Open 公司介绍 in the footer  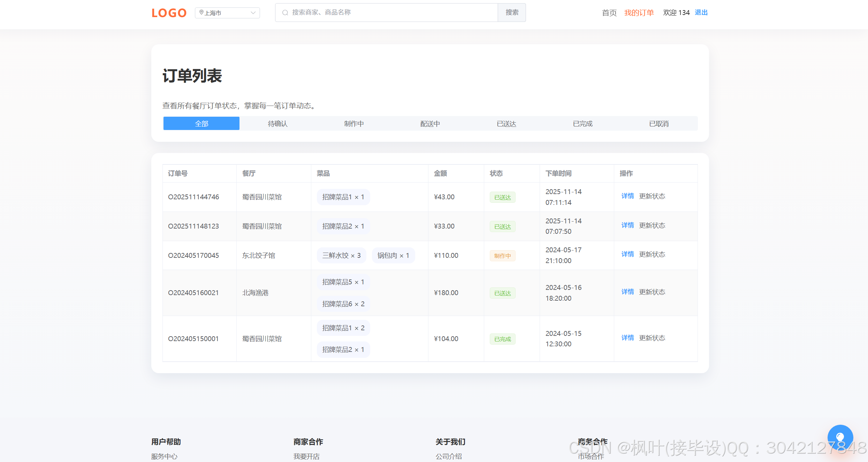click(449, 456)
